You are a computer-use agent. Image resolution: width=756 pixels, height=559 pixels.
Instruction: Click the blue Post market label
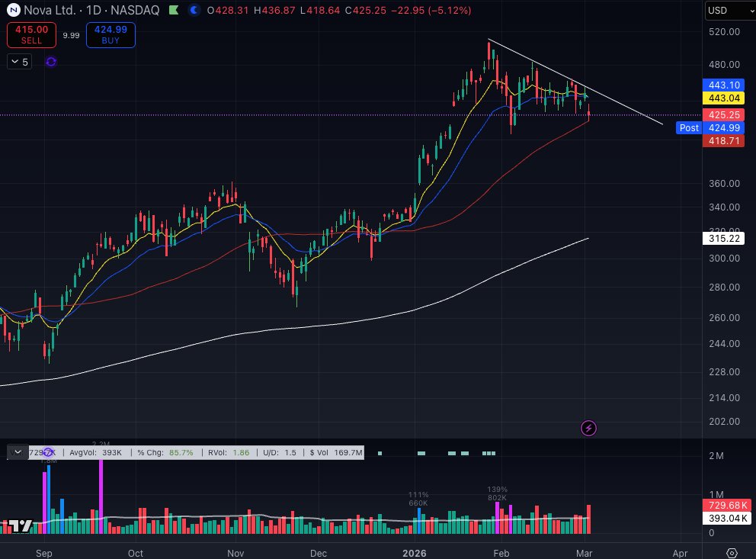pyautogui.click(x=688, y=128)
